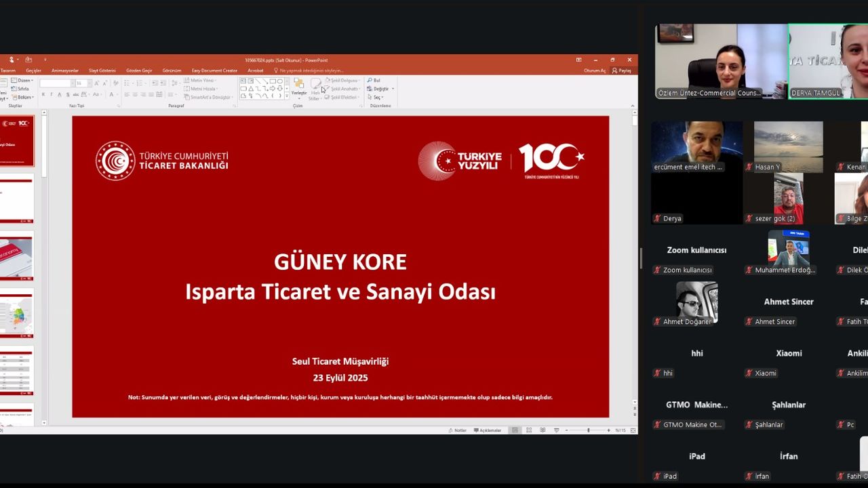Click the Değiştir replace button
868x488 pixels.
[x=380, y=89]
